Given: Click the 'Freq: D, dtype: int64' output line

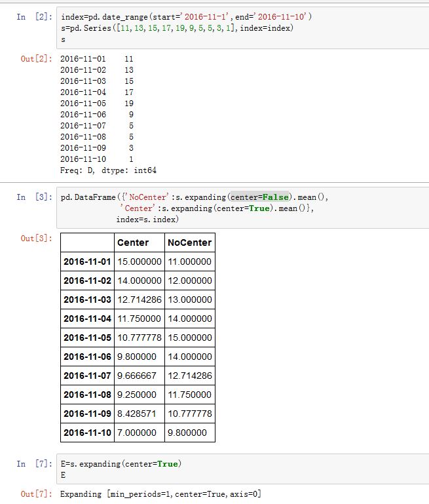Looking at the screenshot, I should pyautogui.click(x=108, y=170).
